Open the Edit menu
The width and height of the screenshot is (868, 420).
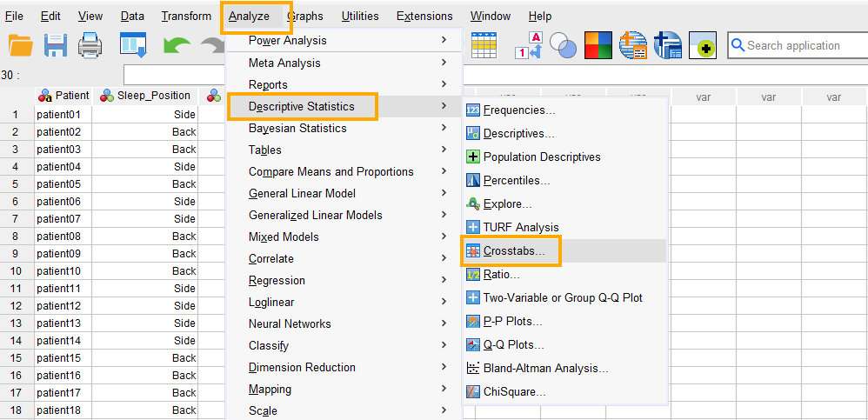pos(50,16)
